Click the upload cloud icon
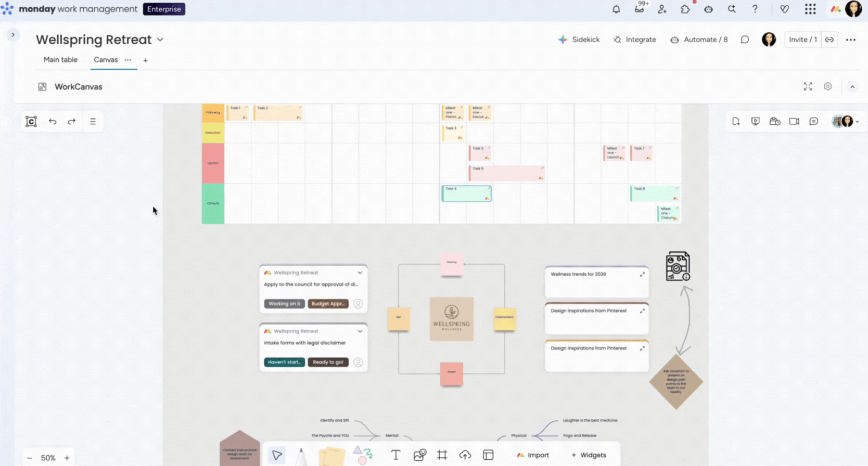 (x=465, y=455)
